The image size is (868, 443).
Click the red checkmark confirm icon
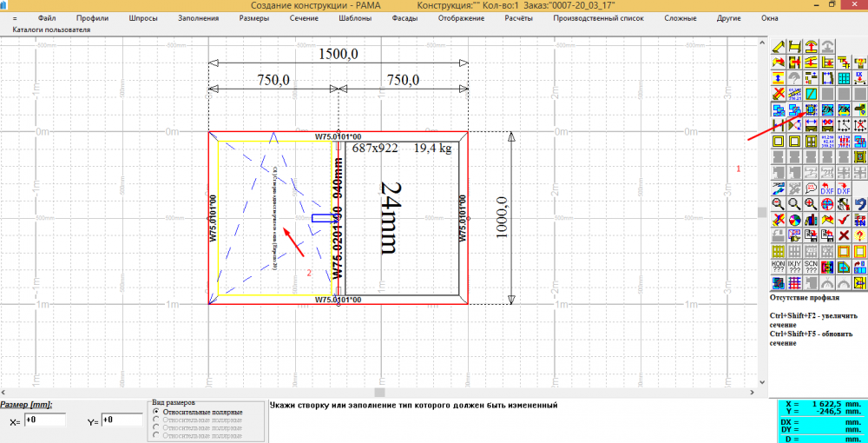(x=844, y=219)
